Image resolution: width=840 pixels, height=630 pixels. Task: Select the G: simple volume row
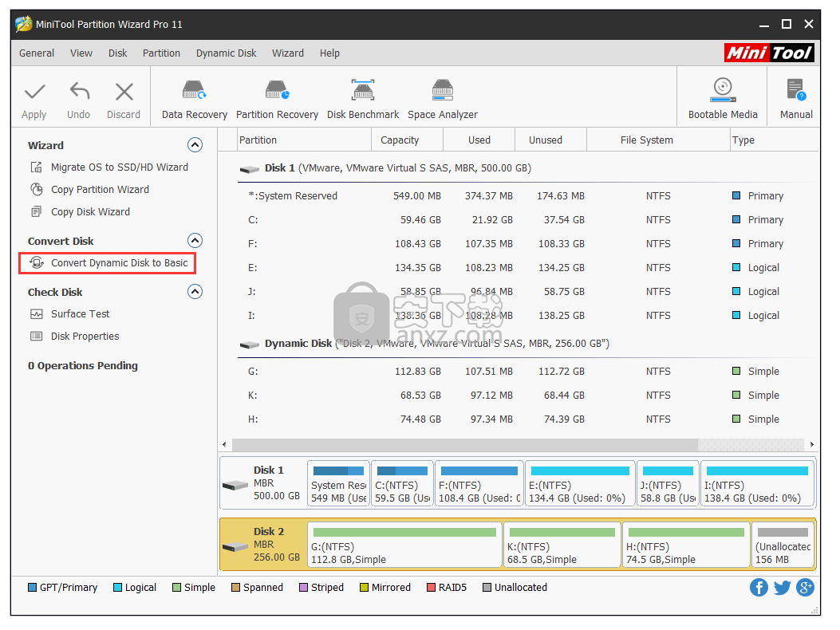pyautogui.click(x=528, y=372)
